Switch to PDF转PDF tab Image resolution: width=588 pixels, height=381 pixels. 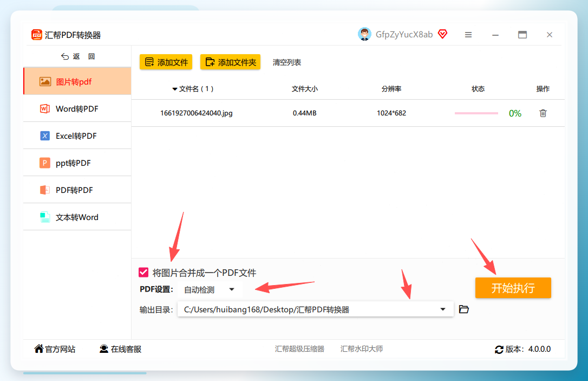(x=77, y=190)
